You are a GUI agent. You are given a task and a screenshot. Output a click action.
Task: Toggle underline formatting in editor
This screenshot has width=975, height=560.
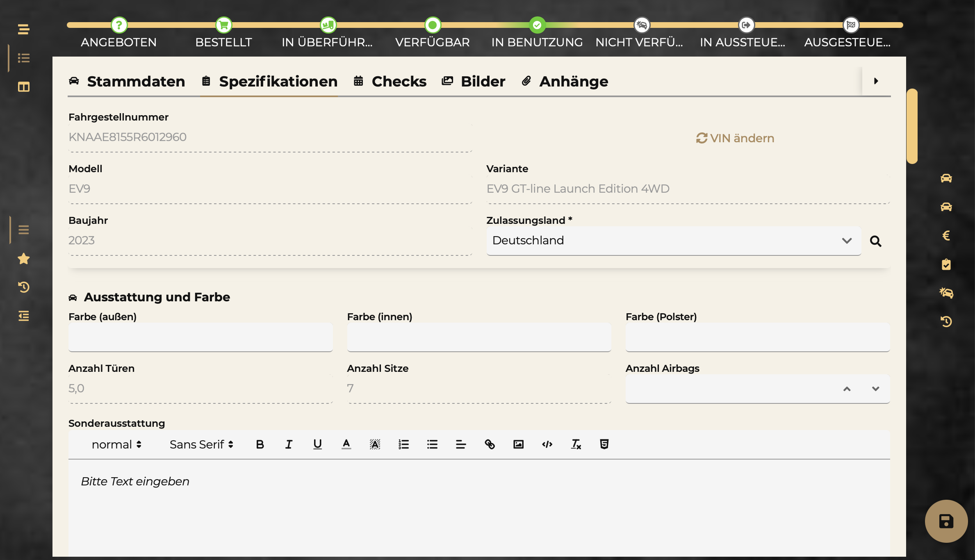(317, 444)
